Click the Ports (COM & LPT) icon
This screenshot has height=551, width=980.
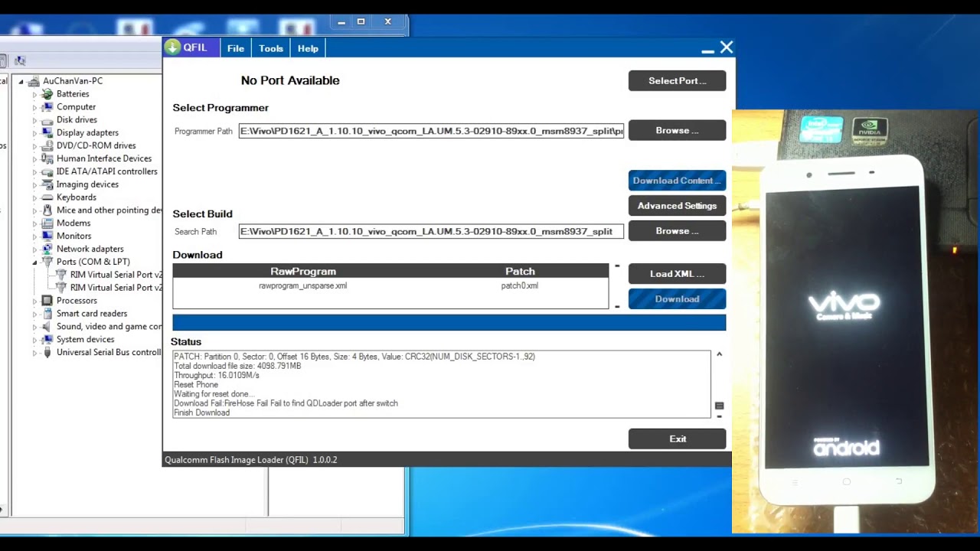47,262
